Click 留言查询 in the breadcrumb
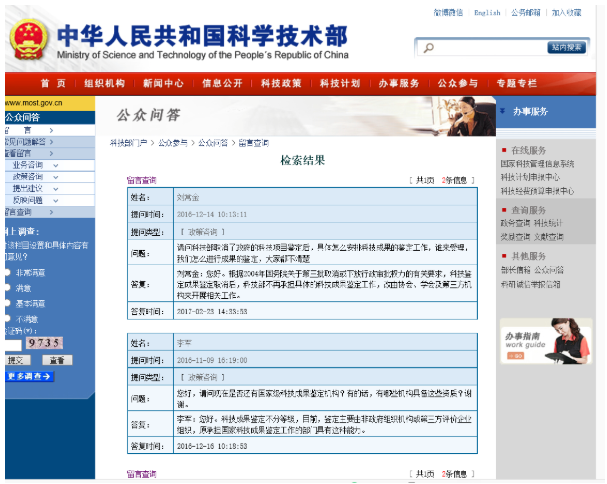607x484 pixels. (x=254, y=143)
